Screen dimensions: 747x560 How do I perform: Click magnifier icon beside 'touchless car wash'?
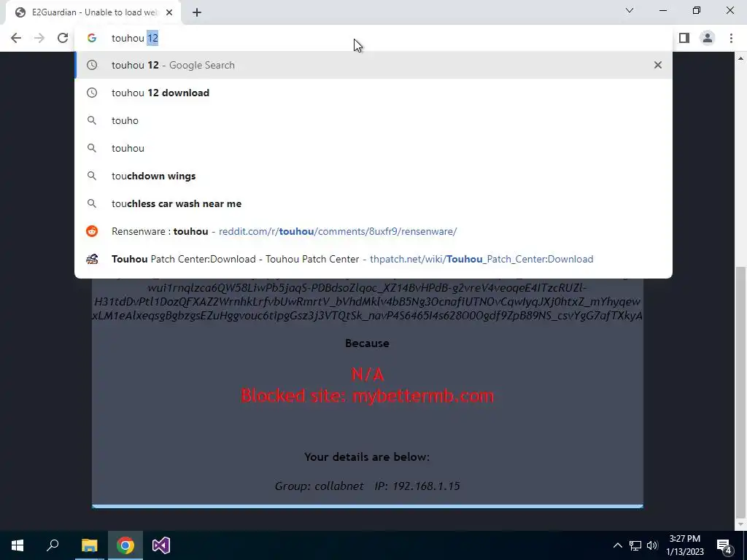pyautogui.click(x=92, y=203)
